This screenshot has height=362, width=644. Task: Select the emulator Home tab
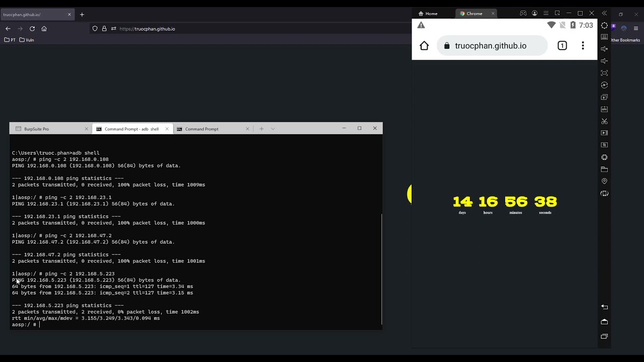[428, 14]
